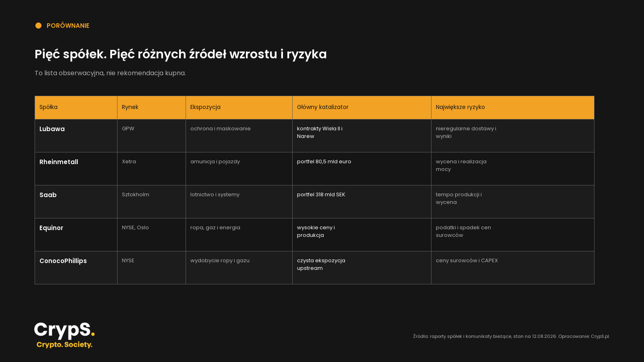Click the 'Źródła: raporty spółek' footnote

coord(511,337)
